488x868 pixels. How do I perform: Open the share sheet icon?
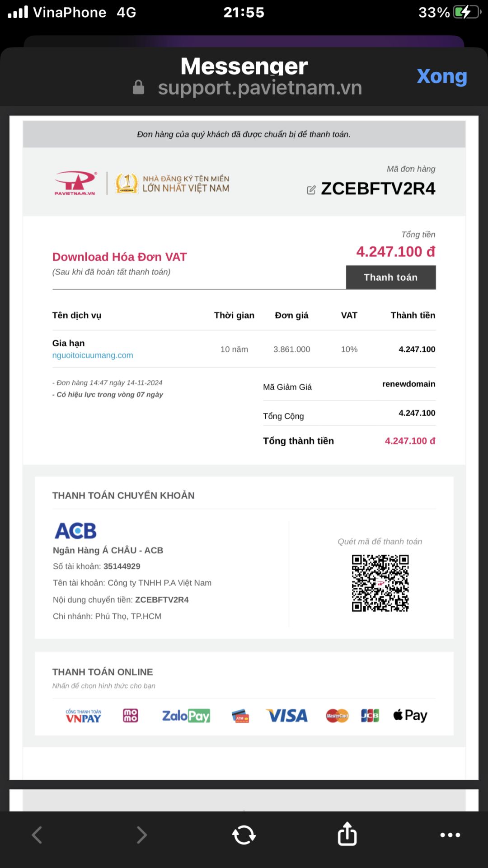pyautogui.click(x=347, y=834)
